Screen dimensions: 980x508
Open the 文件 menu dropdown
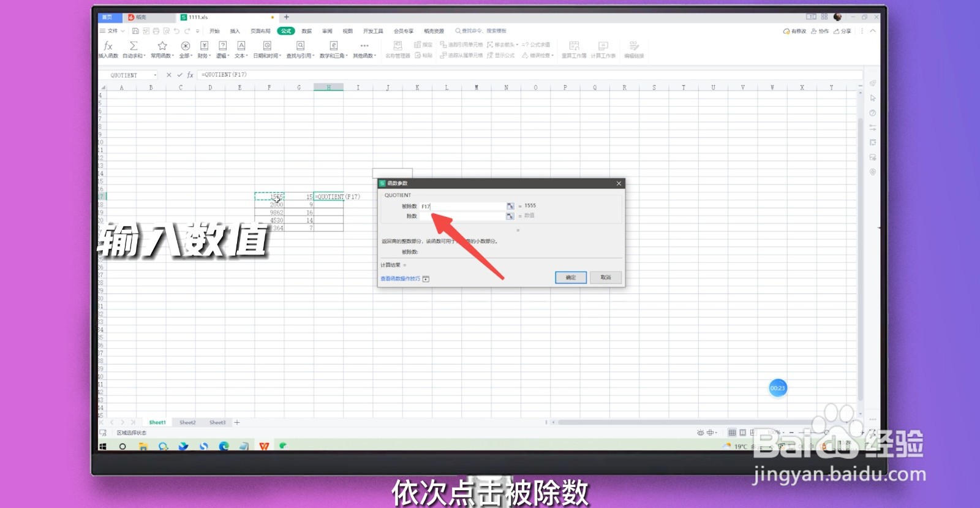point(112,31)
